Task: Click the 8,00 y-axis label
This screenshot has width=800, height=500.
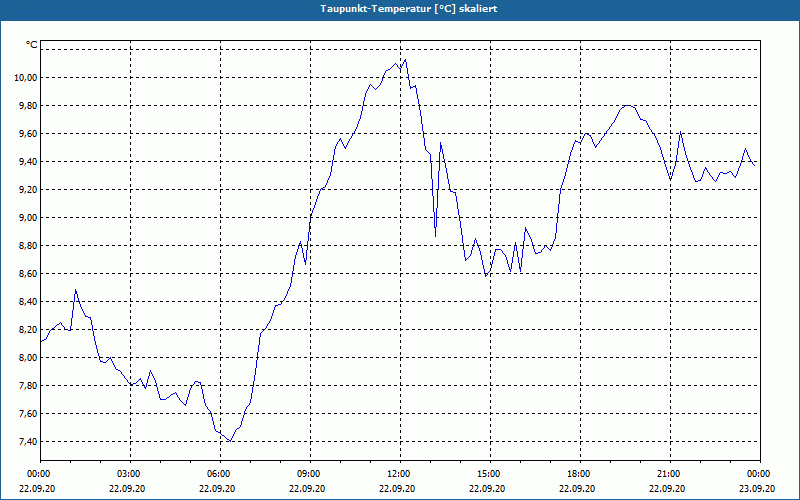Action: [28, 358]
